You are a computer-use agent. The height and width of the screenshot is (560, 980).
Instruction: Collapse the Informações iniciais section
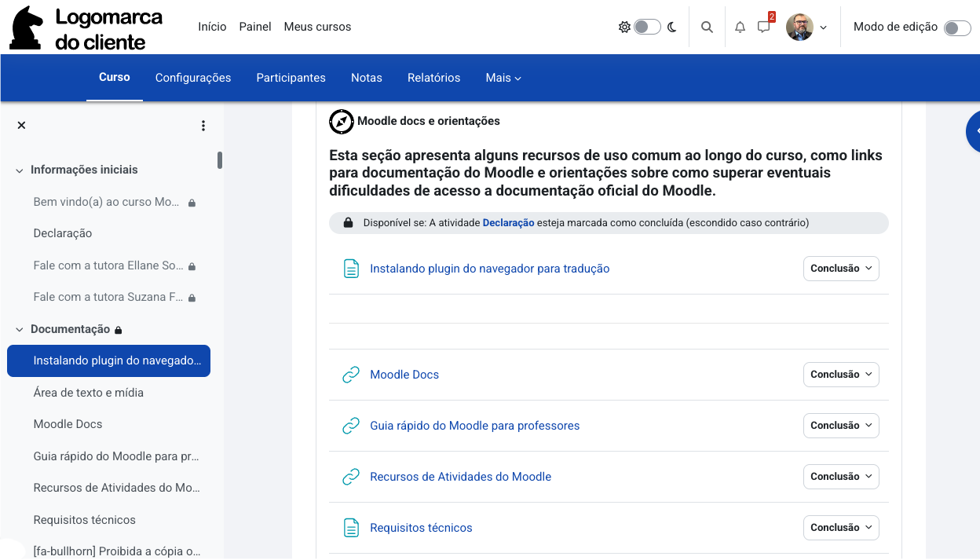click(x=20, y=170)
